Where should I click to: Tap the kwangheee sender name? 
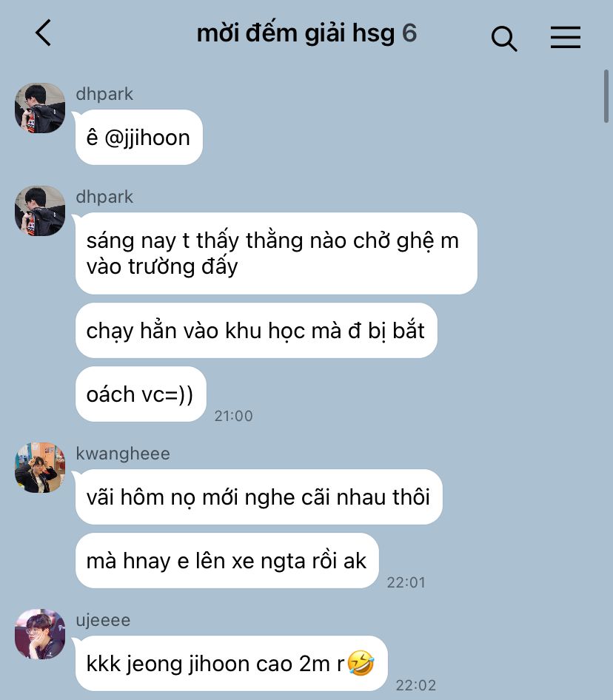[x=123, y=454]
